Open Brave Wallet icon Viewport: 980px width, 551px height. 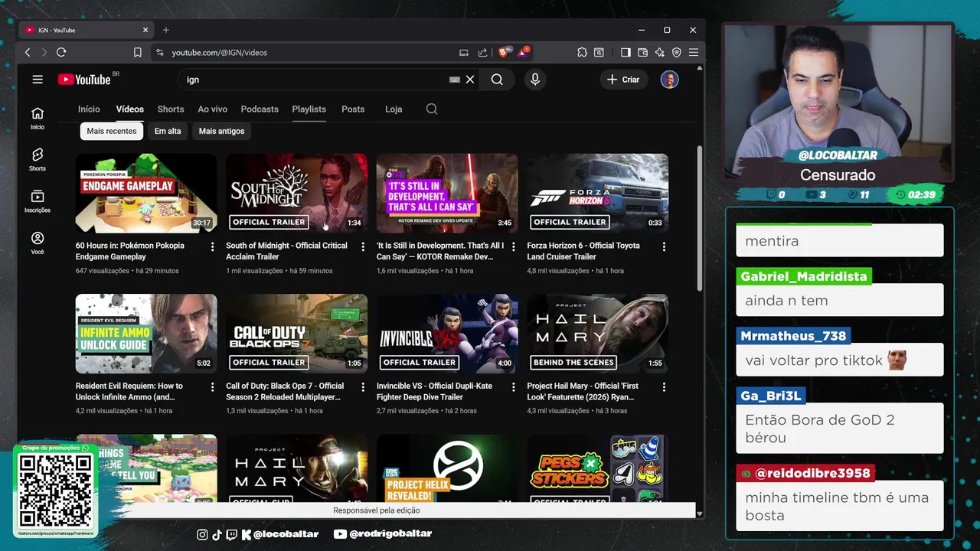(642, 52)
